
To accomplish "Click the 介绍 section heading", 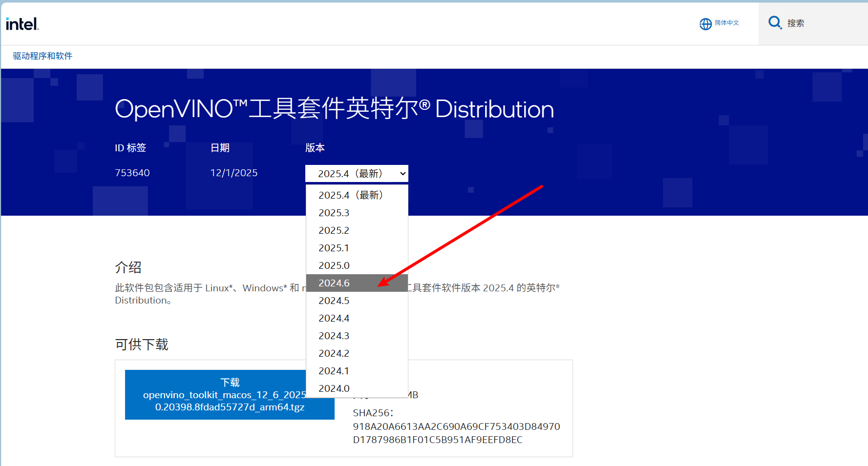I will coord(128,267).
